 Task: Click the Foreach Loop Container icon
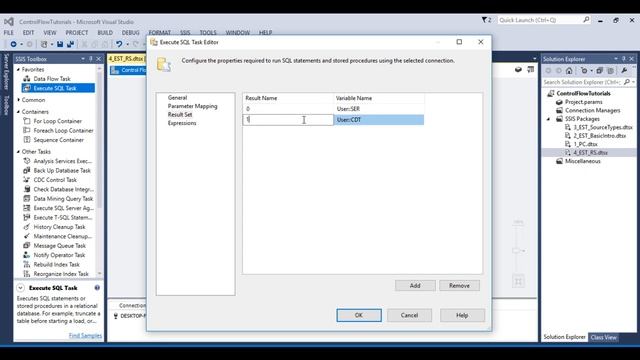click(27, 130)
